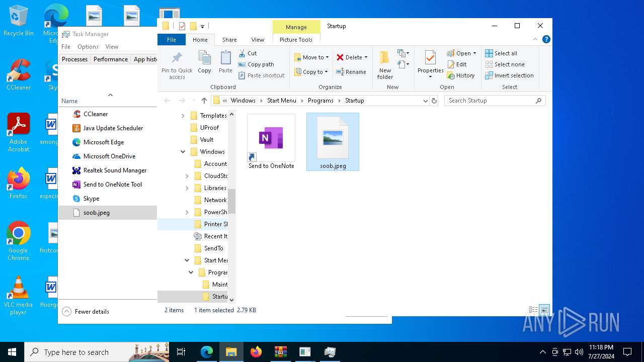Select the soob.jpeg file thumbnail
Viewport: 644px width, 362px height.
[333, 142]
